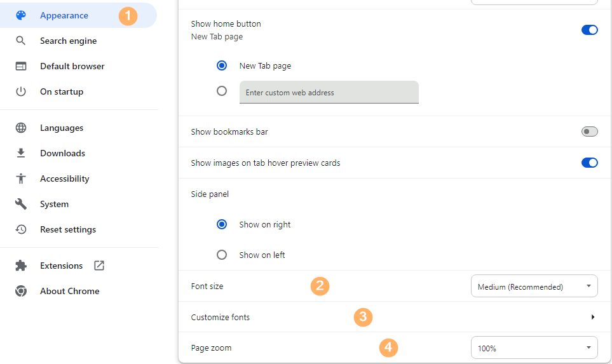Select the Show on left radio button

[x=222, y=255]
